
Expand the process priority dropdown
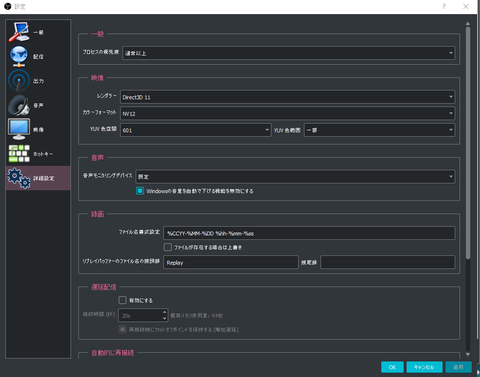coord(289,53)
